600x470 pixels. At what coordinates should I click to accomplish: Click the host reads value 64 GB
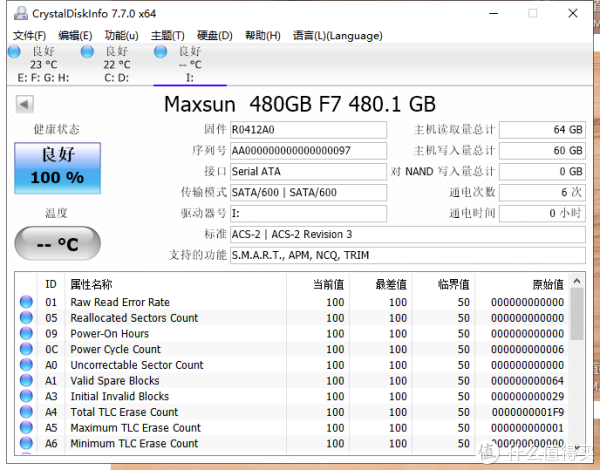(542, 130)
